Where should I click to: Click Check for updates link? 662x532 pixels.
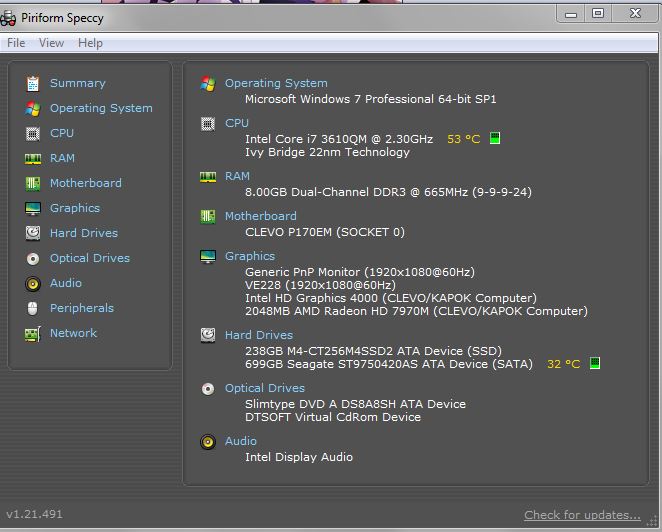point(582,516)
